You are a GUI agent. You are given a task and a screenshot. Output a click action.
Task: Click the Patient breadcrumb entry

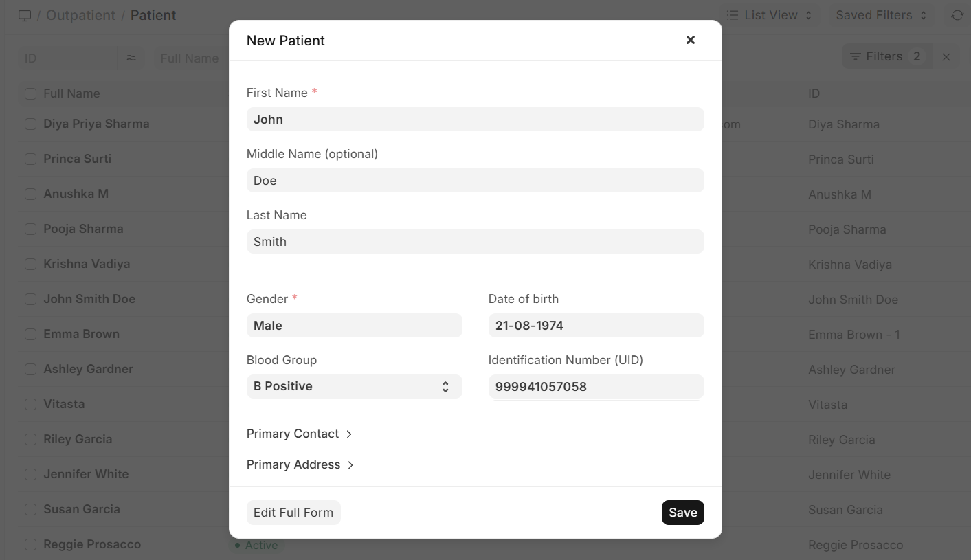click(x=153, y=14)
